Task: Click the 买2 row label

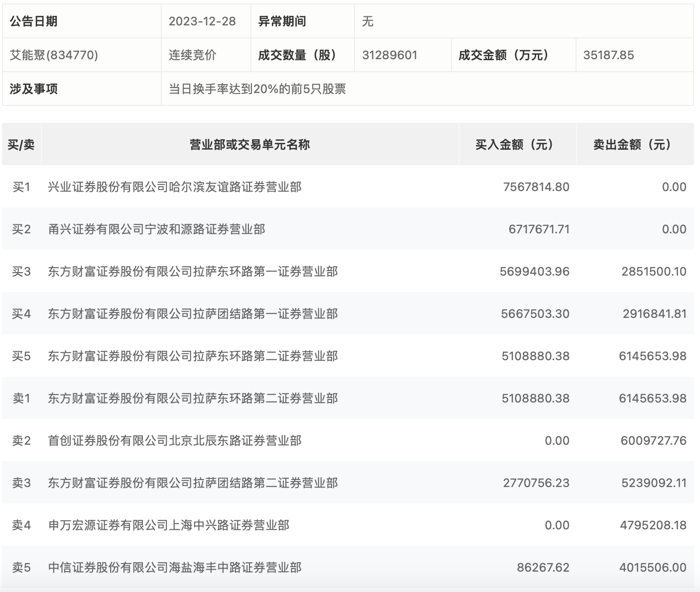Action: (21, 229)
